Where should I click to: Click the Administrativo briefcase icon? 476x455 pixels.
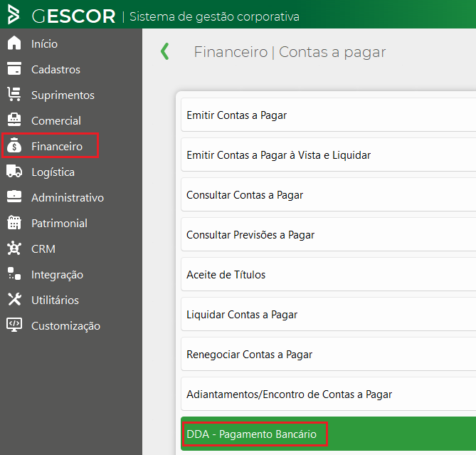pos(14,197)
